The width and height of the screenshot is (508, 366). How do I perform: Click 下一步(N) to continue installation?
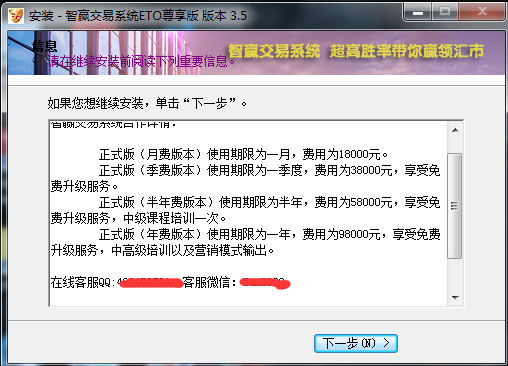tap(356, 343)
